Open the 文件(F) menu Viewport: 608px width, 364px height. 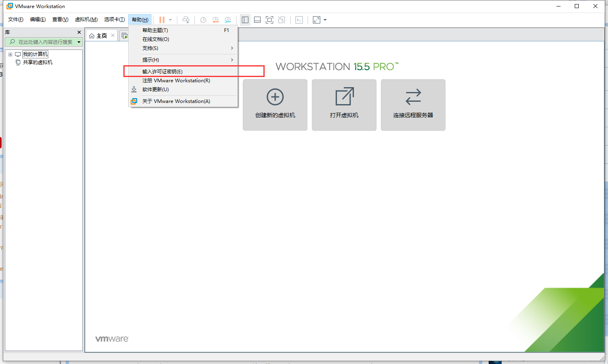coord(16,19)
